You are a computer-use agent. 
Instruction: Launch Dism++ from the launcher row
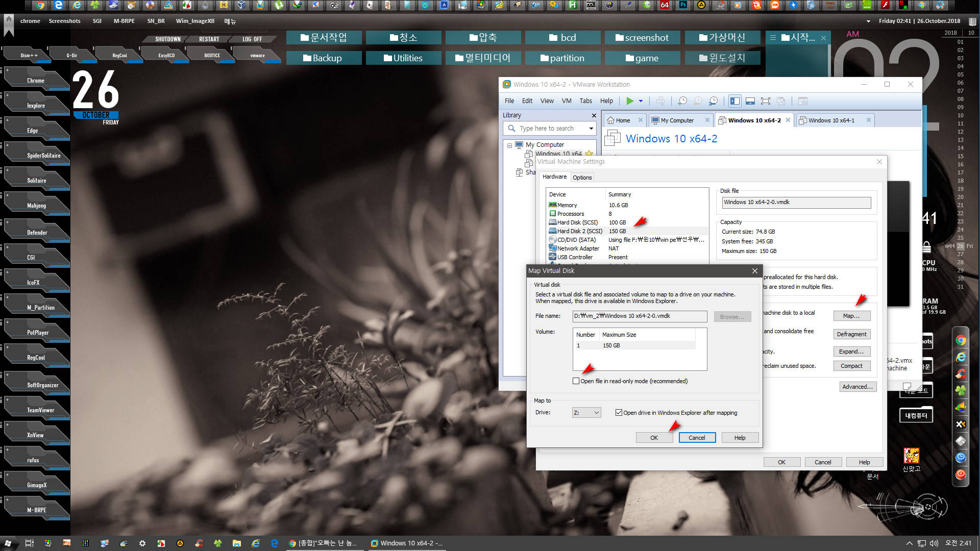29,55
